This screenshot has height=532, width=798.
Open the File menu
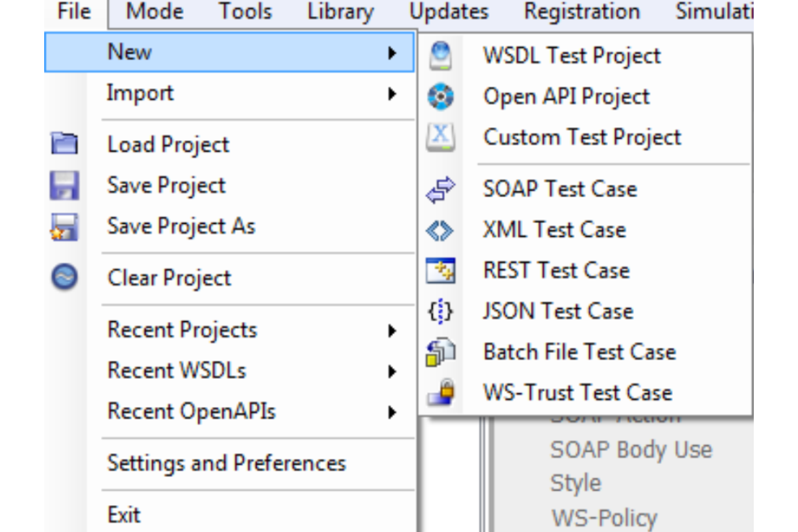[x=74, y=11]
